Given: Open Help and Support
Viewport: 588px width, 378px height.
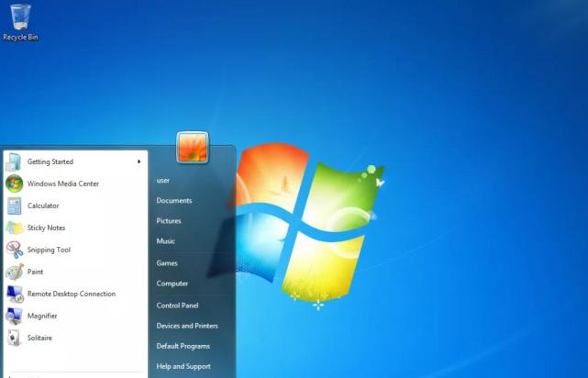Looking at the screenshot, I should 183,366.
